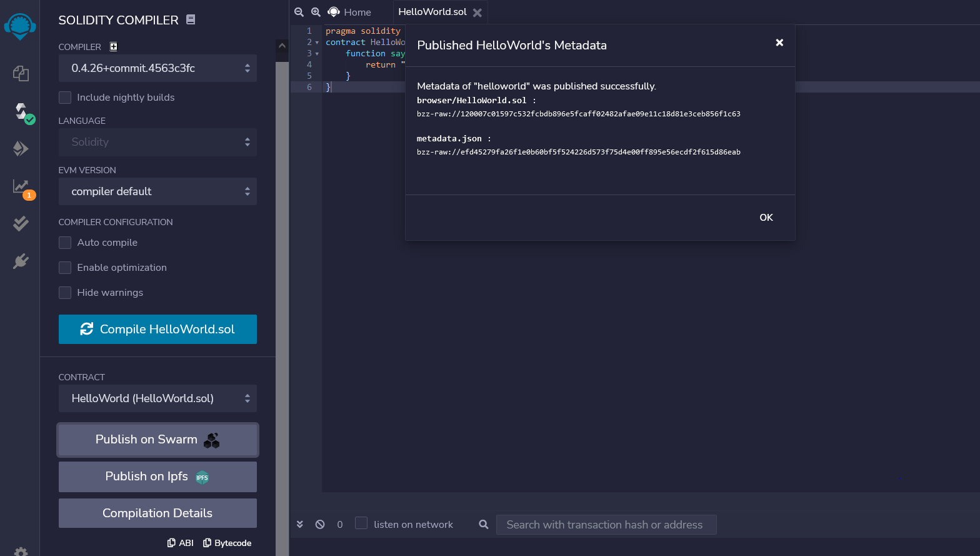Click the Remix logo icon
This screenshot has width=980, height=556.
[20, 26]
